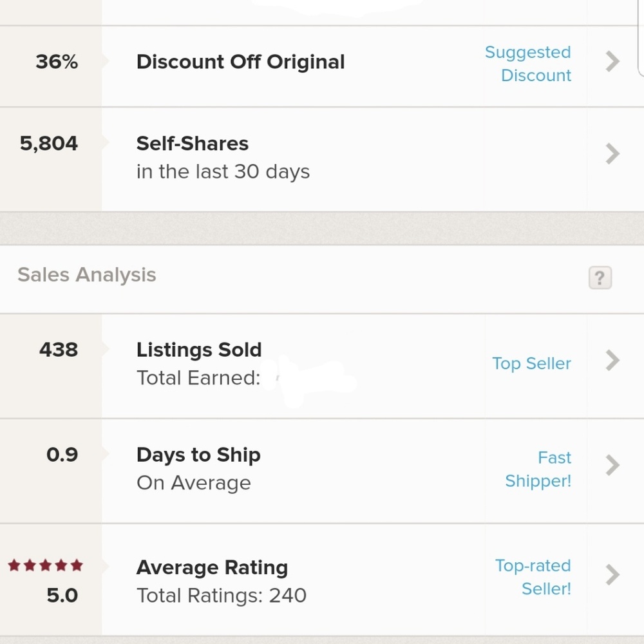This screenshot has height=644, width=644.
Task: Click the 5.0 average rating score
Action: click(x=61, y=596)
